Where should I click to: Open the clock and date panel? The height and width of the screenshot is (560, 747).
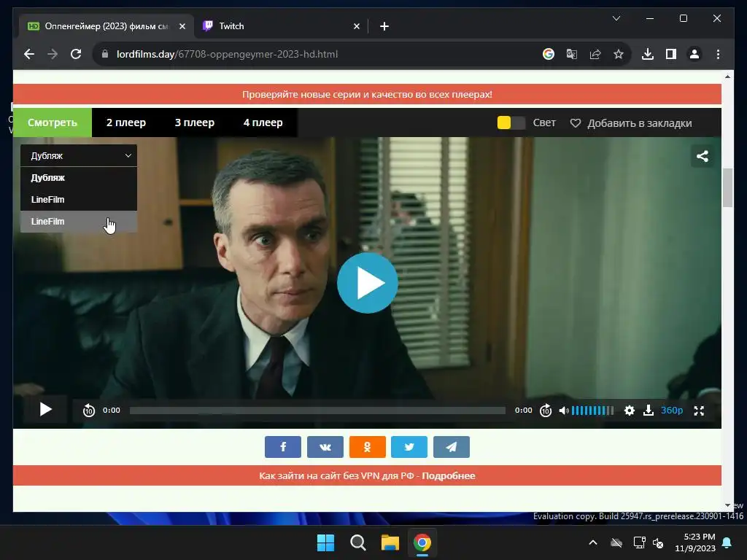tap(695, 542)
